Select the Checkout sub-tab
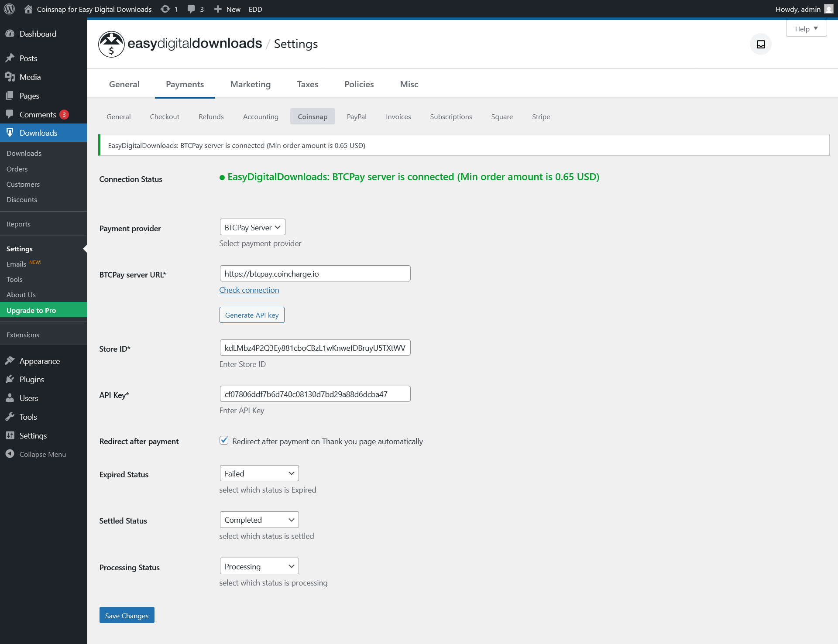 tap(165, 116)
